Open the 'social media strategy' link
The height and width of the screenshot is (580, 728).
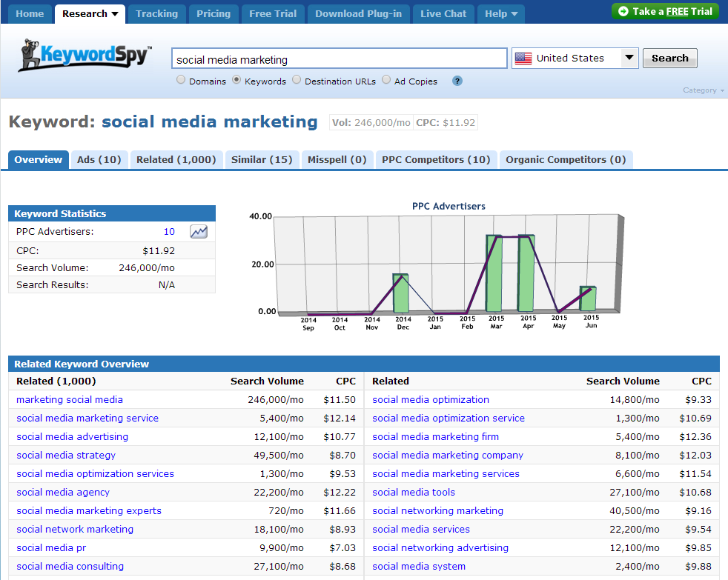[66, 455]
